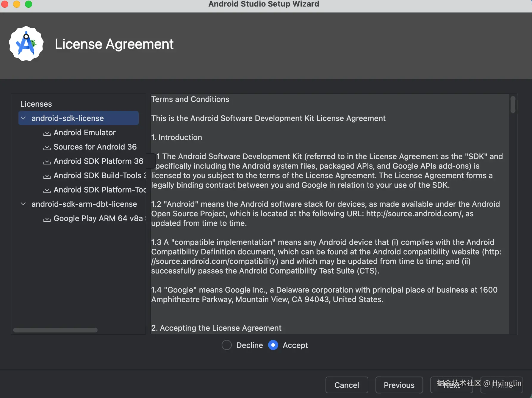The width and height of the screenshot is (532, 398).
Task: Click the paragraph starting with 1.3 A "compatible implementation"
Action: click(x=326, y=256)
